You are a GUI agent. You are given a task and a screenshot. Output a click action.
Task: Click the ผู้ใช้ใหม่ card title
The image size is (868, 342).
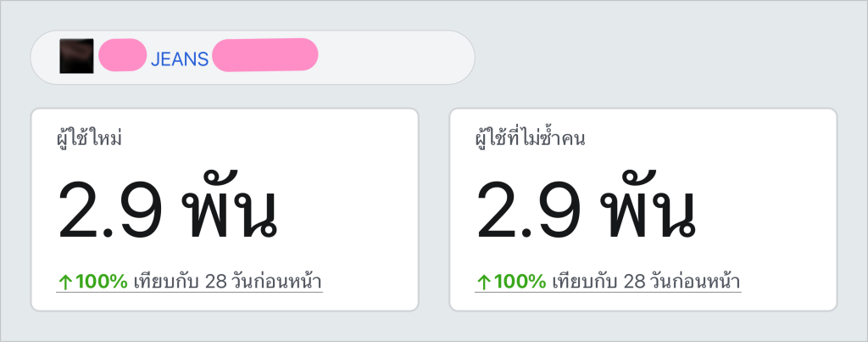pos(89,138)
